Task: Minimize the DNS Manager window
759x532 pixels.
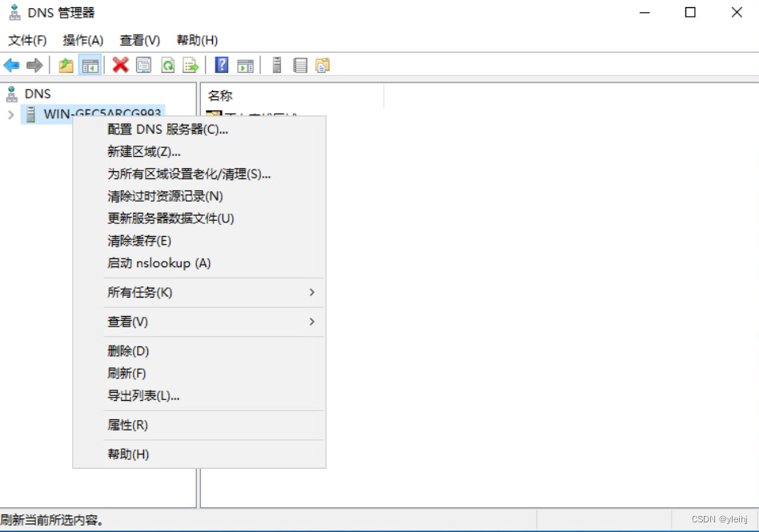Action: coord(645,13)
